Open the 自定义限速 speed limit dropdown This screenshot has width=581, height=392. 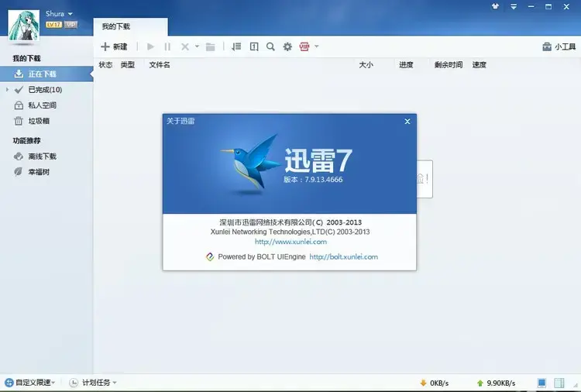30,383
